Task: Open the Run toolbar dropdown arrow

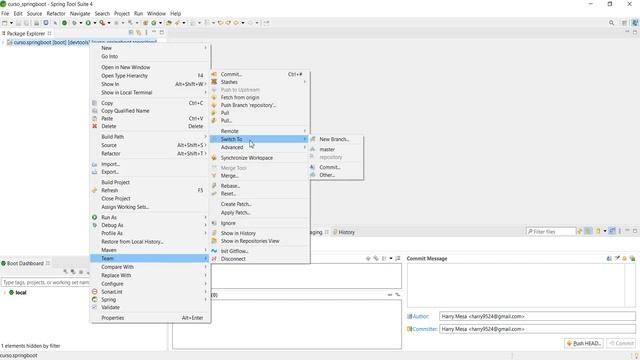Action: (94, 23)
